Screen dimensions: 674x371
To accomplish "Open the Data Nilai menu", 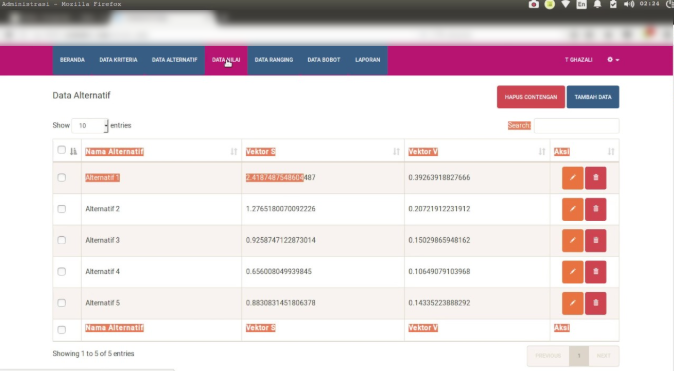I will click(x=226, y=60).
